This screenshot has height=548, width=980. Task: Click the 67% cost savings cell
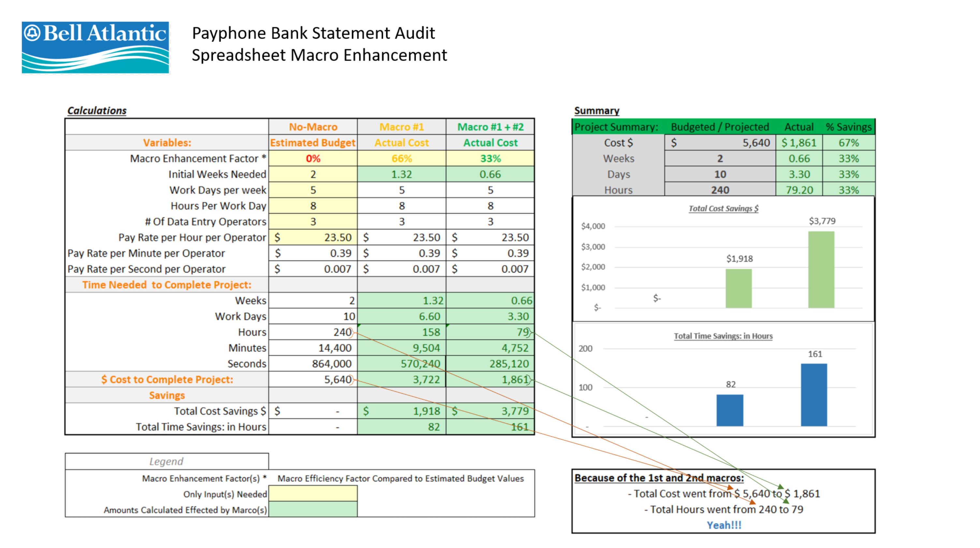[x=848, y=143]
